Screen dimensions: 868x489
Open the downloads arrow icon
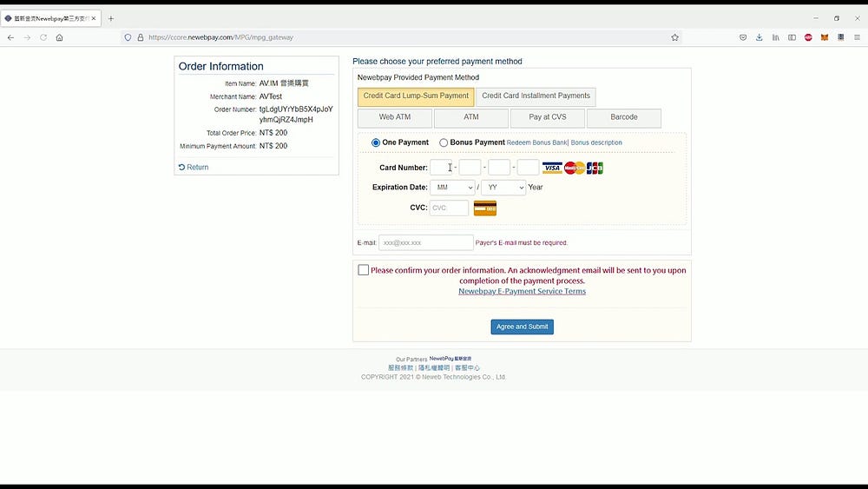click(759, 37)
